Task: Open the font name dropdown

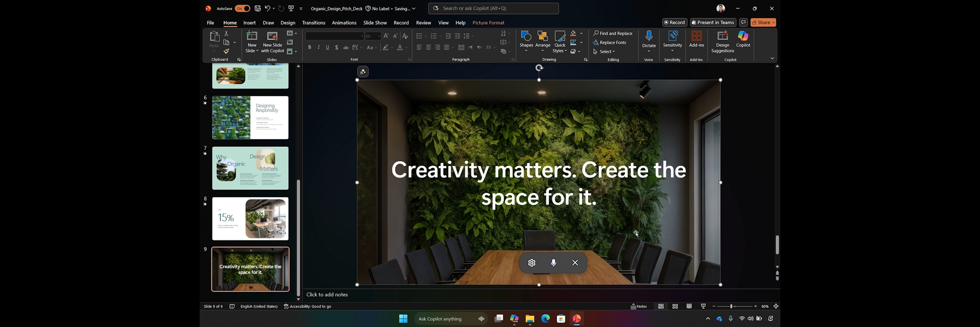Action: tap(362, 36)
